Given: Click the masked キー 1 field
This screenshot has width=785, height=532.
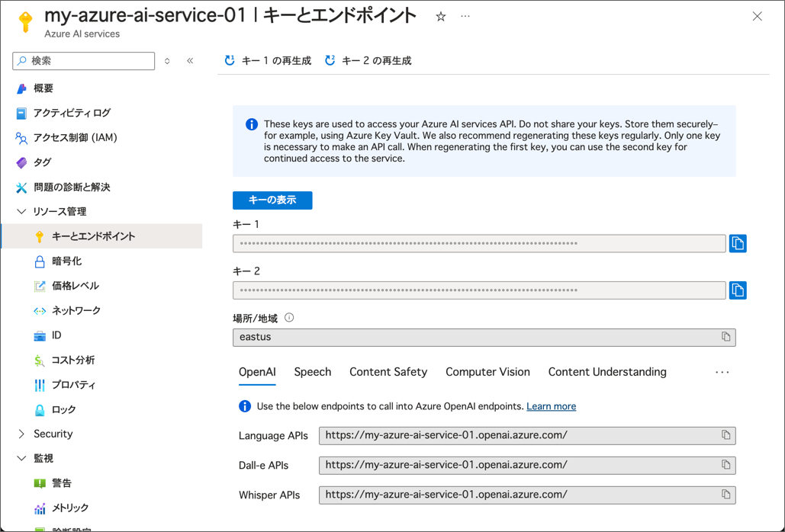Looking at the screenshot, I should click(479, 243).
